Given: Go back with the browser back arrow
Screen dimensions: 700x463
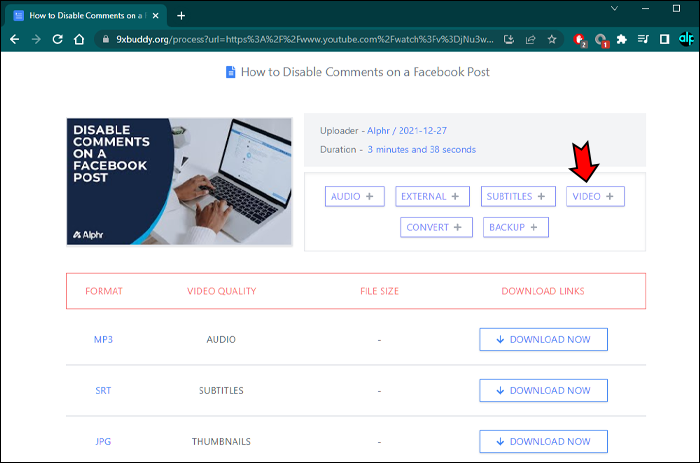Looking at the screenshot, I should coord(15,39).
